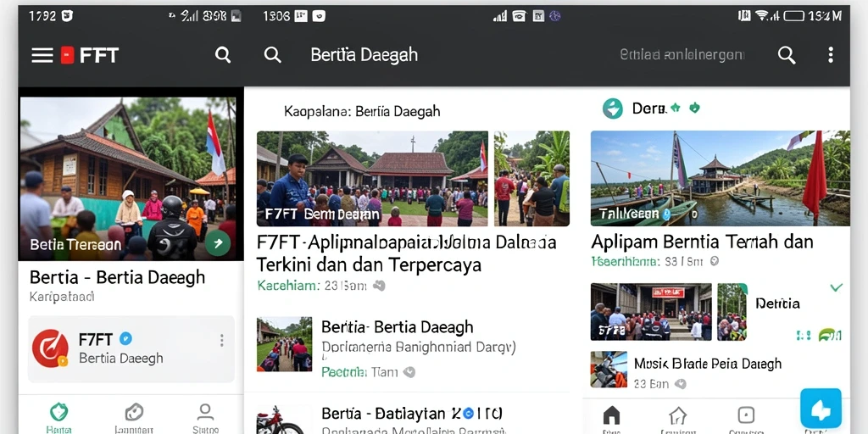Screen dimensions: 868x434
Task: Tap heart icon beside Pacthia: Tiam
Action: tap(409, 372)
